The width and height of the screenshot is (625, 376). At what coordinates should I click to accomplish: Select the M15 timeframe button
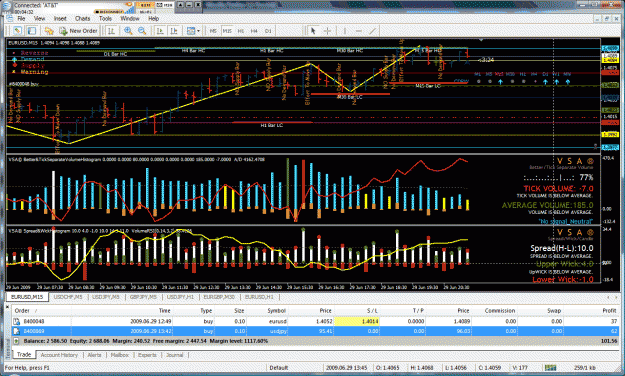coord(227,31)
